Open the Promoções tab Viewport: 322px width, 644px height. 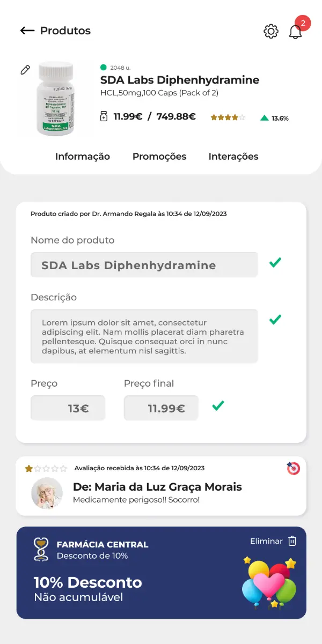[x=159, y=157]
